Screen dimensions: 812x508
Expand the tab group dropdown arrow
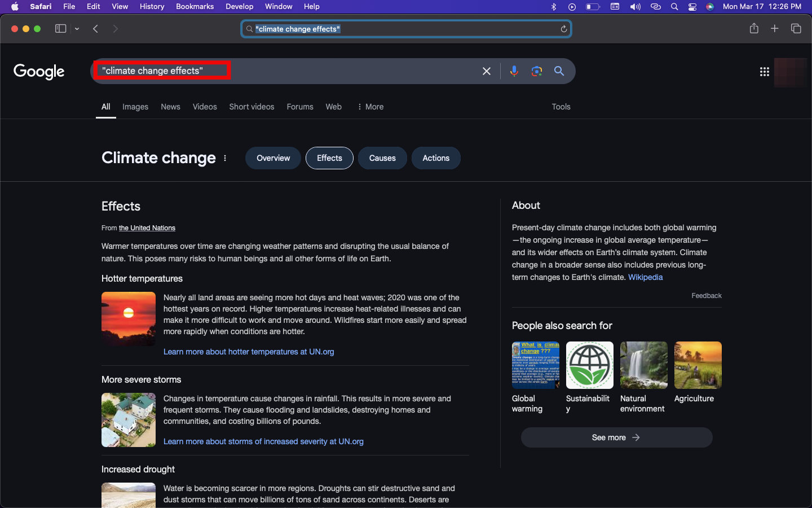[x=77, y=29]
